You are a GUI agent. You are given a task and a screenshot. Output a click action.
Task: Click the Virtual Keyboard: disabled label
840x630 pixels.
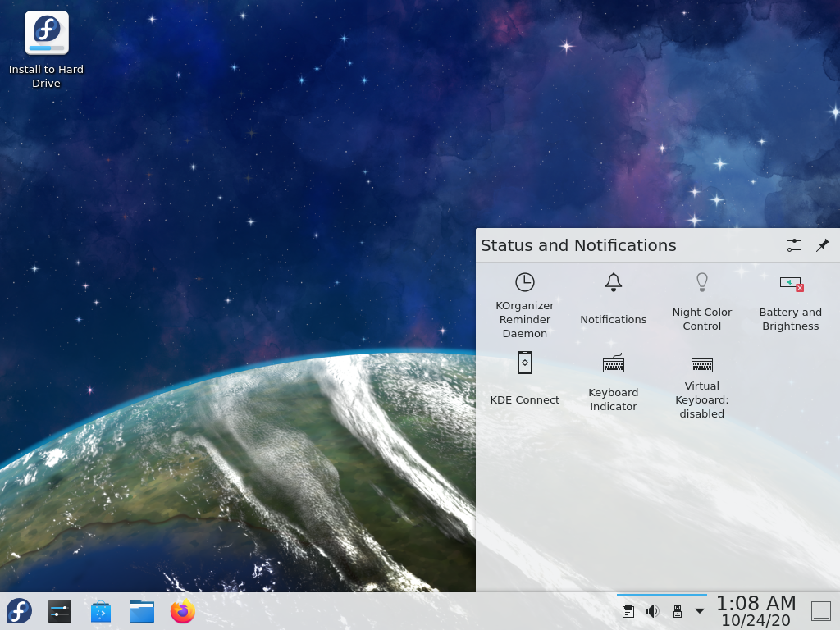point(702,399)
